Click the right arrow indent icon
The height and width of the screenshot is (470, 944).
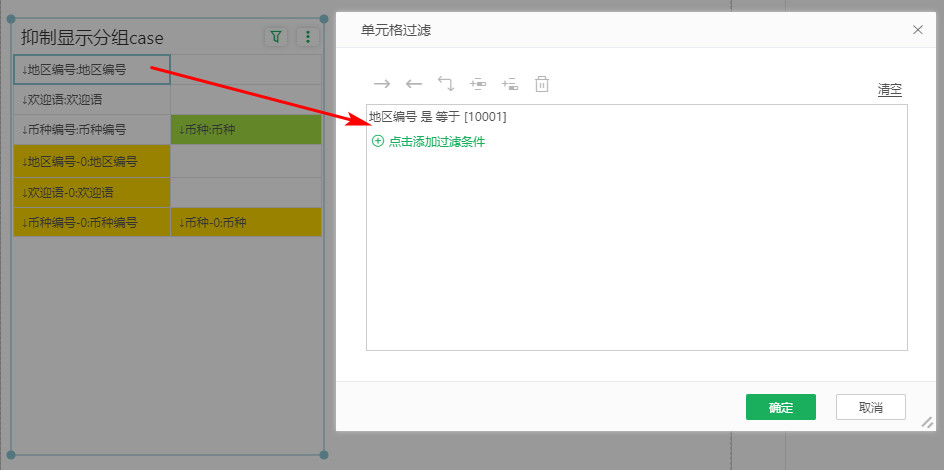point(381,84)
